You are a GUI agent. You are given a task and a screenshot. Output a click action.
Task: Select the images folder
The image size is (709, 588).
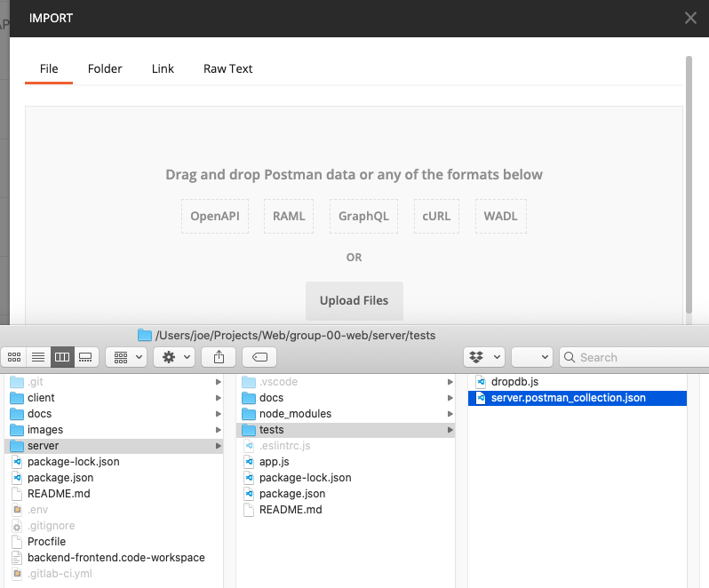pyautogui.click(x=115, y=429)
